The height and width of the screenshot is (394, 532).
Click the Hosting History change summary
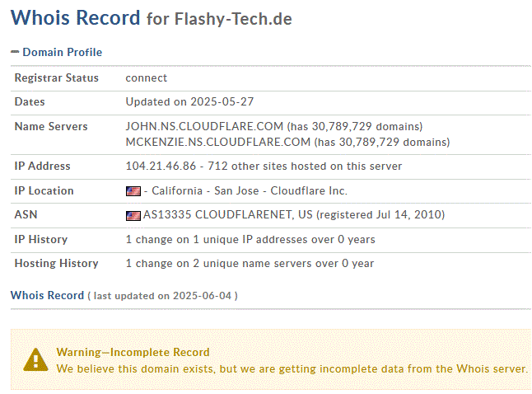point(250,264)
